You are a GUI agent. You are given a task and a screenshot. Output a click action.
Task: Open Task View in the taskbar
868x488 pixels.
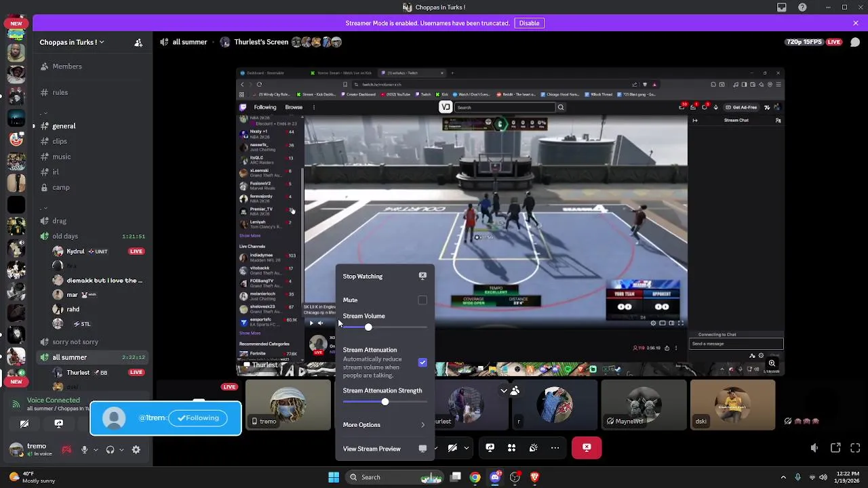tap(456, 477)
